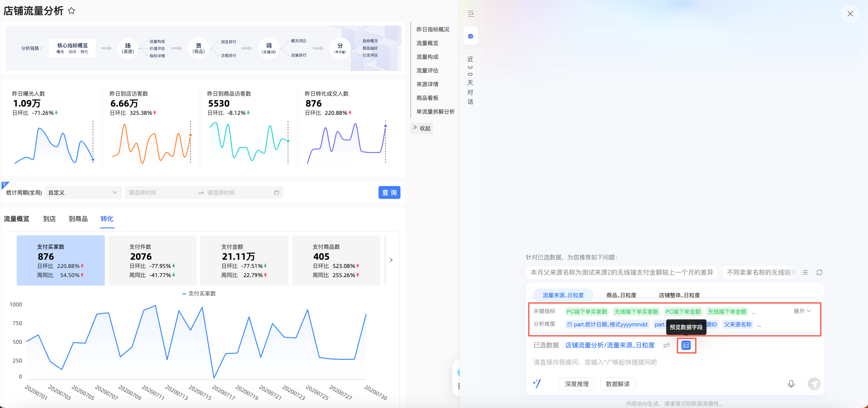Click the favorite star next to 店铺流量分析
Image resolution: width=868 pixels, height=408 pixels.
pos(71,11)
